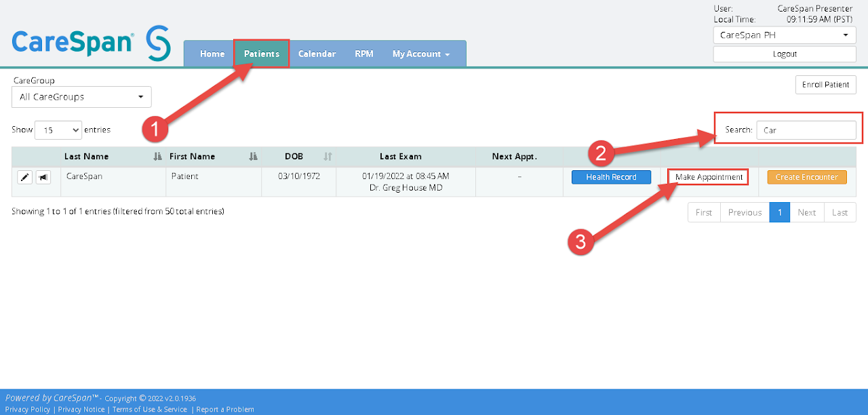Go to the First pagination page
The height and width of the screenshot is (415, 868).
click(704, 212)
